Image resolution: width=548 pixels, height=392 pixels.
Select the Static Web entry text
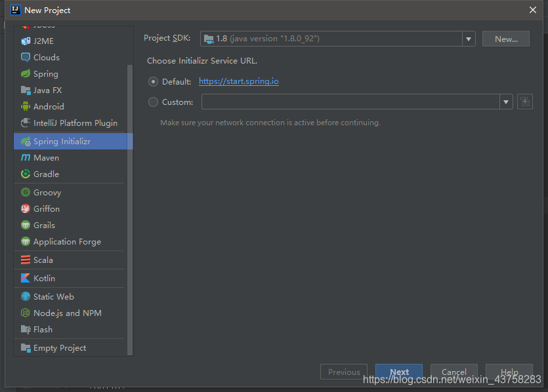[x=53, y=297]
